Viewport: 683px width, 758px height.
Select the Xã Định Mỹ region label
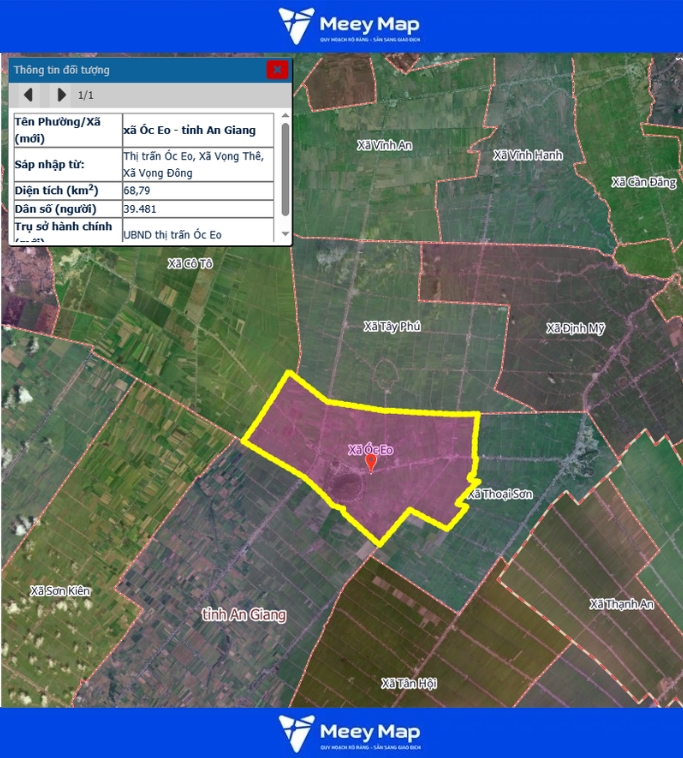coord(576,328)
